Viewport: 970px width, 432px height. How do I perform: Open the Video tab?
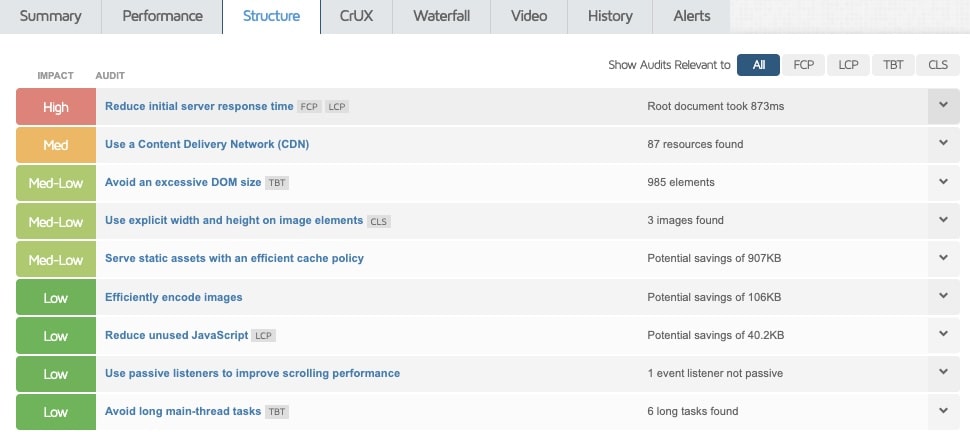pyautogui.click(x=529, y=16)
